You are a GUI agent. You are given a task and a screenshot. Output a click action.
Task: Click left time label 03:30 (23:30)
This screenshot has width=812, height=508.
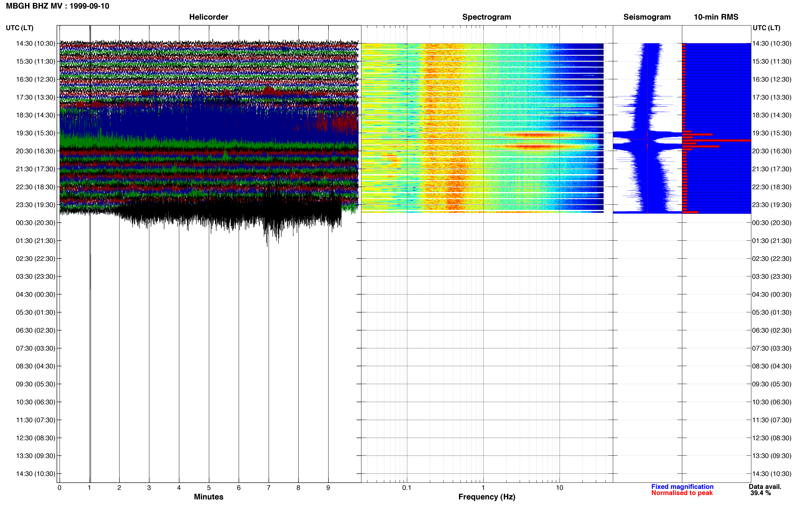(36, 276)
